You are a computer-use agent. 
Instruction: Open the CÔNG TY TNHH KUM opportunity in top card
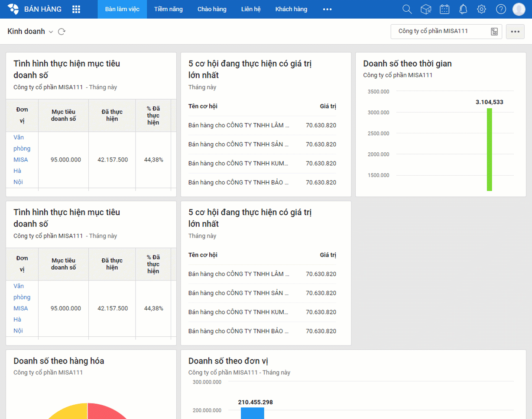pyautogui.click(x=239, y=164)
